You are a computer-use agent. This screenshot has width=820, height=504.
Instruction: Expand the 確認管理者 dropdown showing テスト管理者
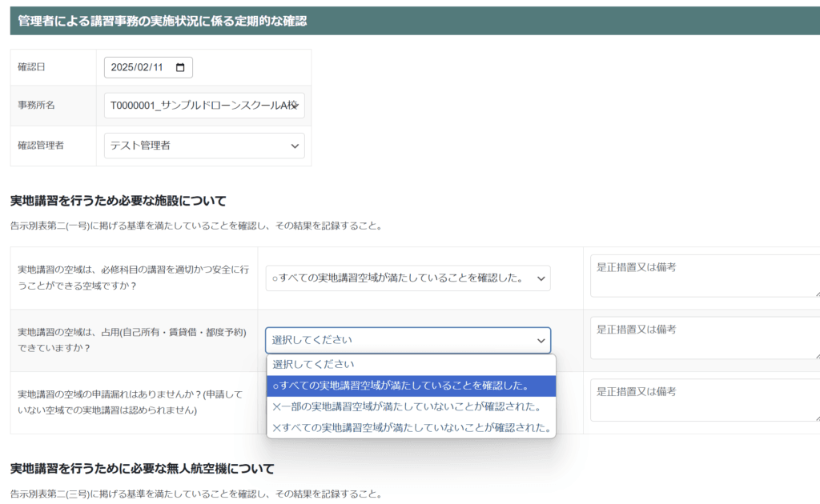204,146
